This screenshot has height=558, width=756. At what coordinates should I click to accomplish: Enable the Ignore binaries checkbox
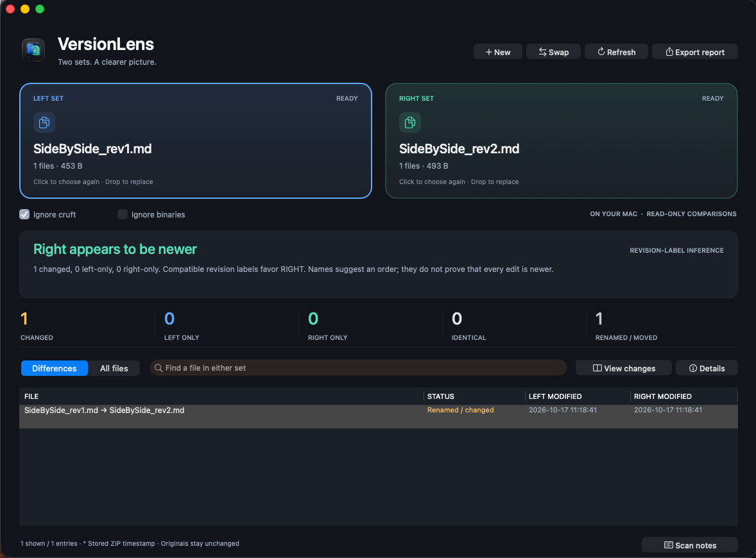click(x=123, y=214)
